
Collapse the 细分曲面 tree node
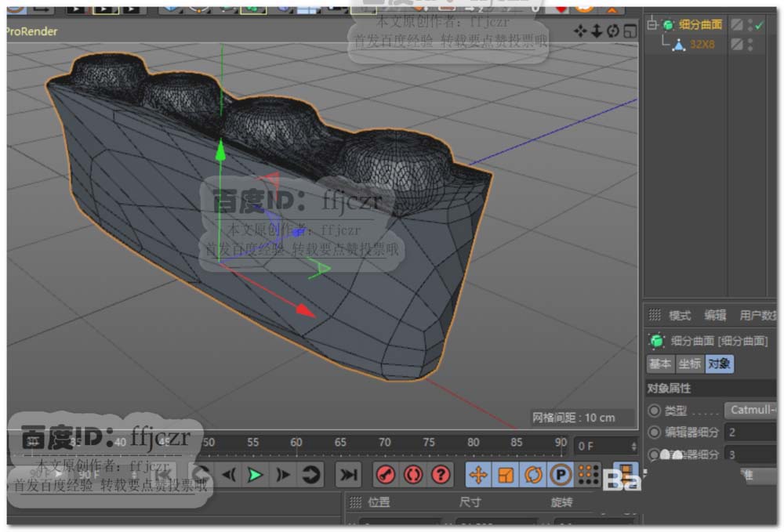[651, 25]
